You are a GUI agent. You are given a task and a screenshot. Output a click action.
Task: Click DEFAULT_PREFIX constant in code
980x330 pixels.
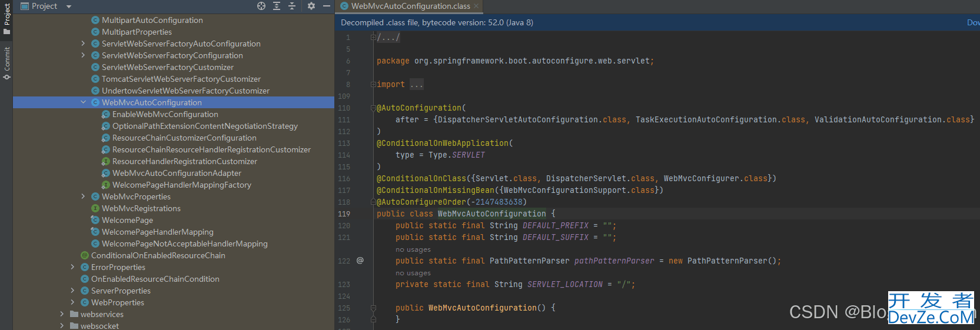556,225
